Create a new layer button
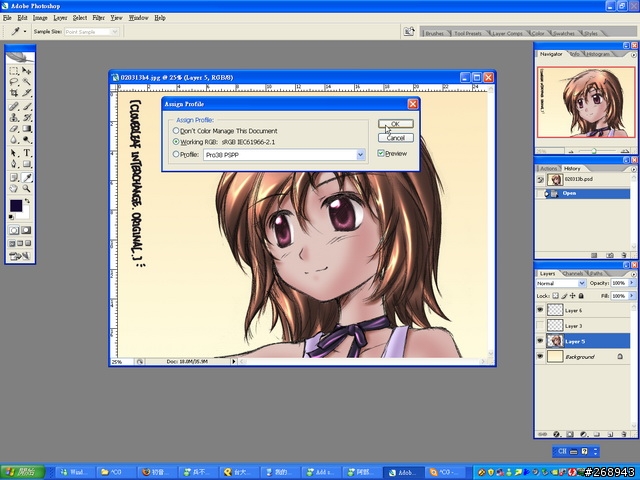Screen dimensions: 640x480 tap(610, 434)
